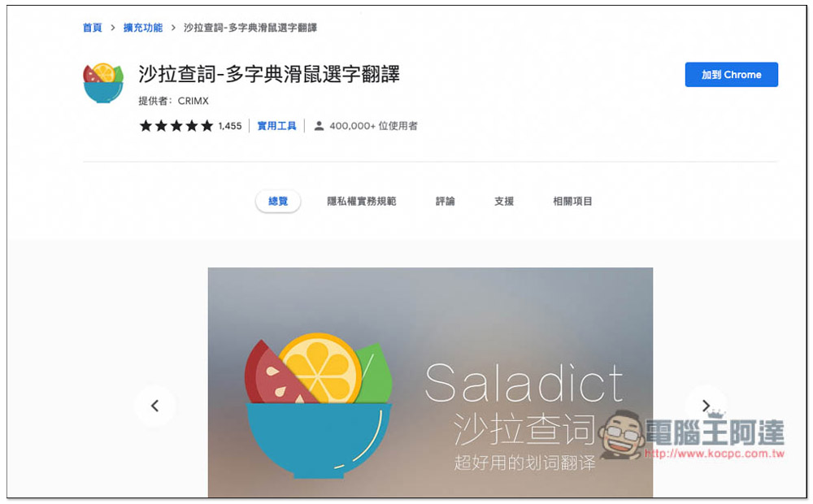Add extension with 加到 Chrome button
813x504 pixels.
[731, 75]
